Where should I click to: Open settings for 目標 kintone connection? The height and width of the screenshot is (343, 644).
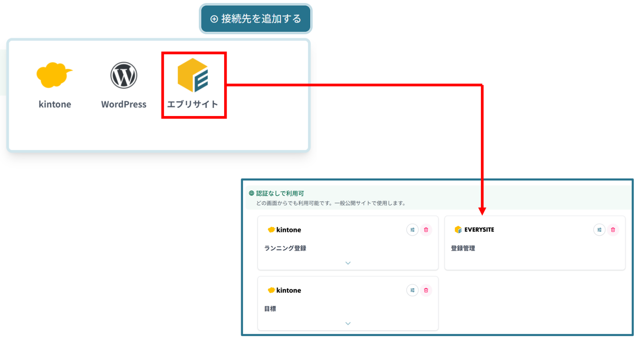point(412,290)
